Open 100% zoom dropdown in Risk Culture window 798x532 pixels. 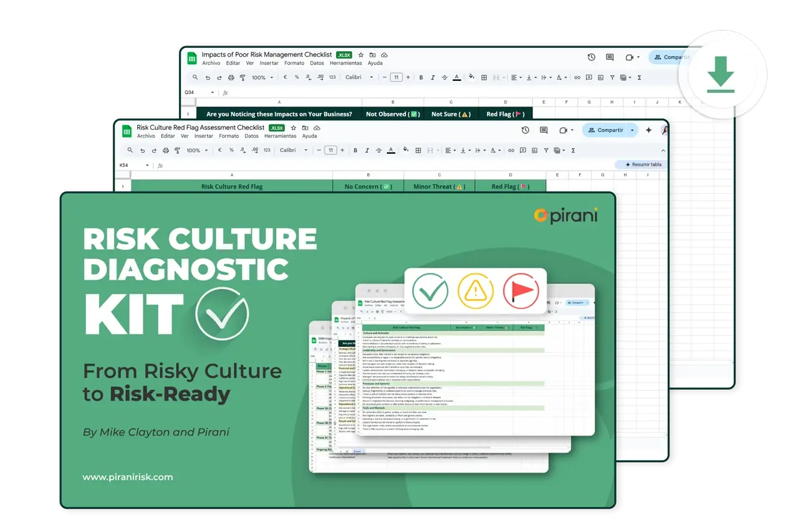click(197, 150)
